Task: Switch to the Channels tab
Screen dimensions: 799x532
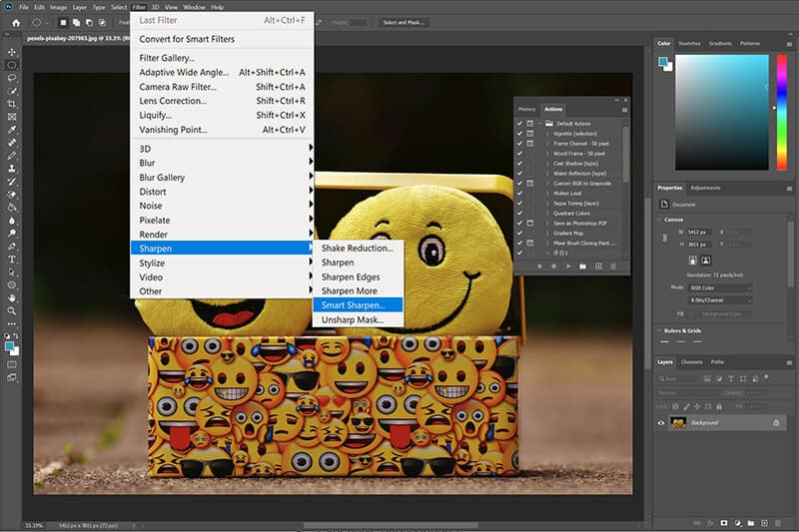Action: coord(691,361)
